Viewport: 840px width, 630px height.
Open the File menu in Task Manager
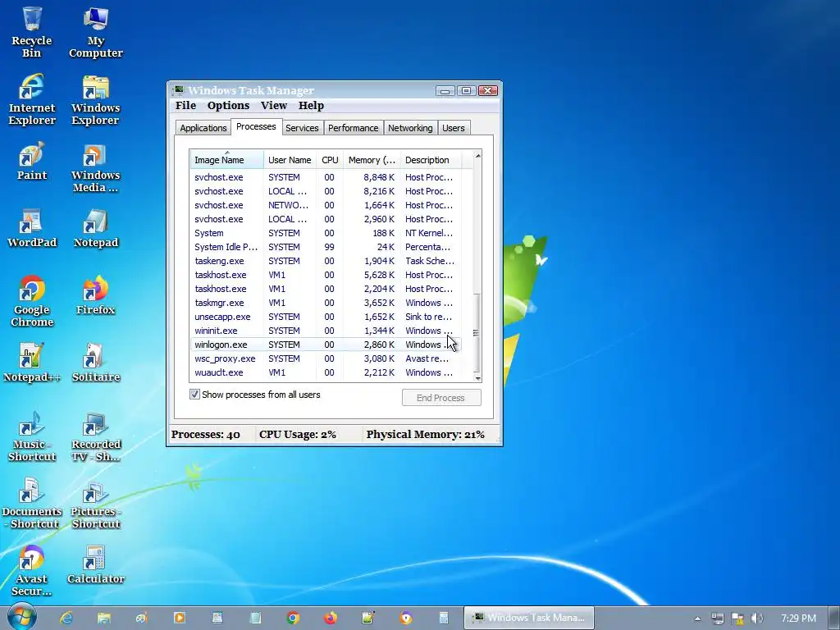pyautogui.click(x=185, y=106)
